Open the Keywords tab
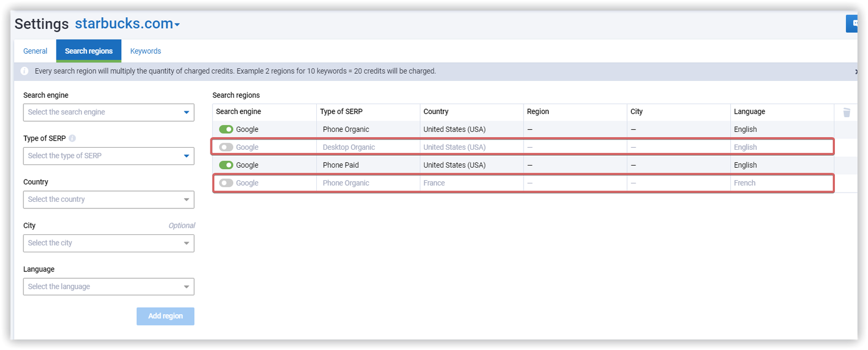This screenshot has height=350, width=868. [x=145, y=51]
